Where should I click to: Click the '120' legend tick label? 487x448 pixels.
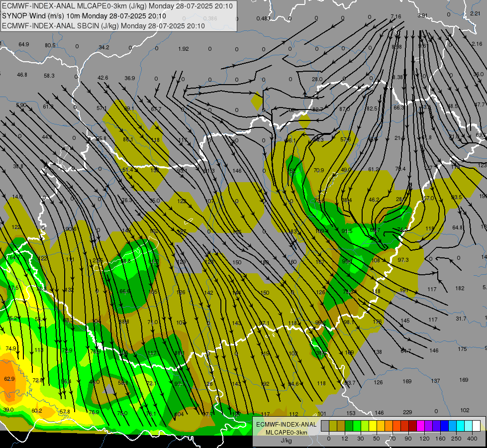(x=425, y=439)
